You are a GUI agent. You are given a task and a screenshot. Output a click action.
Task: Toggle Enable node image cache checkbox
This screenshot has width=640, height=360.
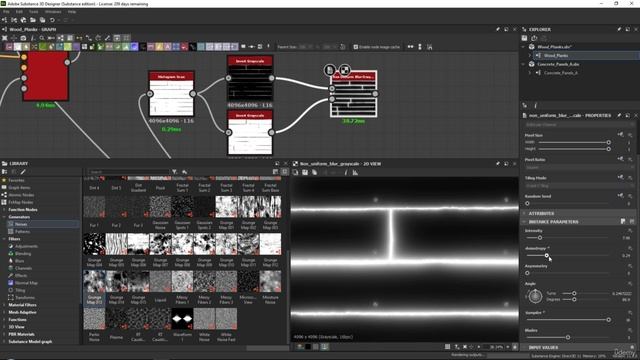coord(356,47)
